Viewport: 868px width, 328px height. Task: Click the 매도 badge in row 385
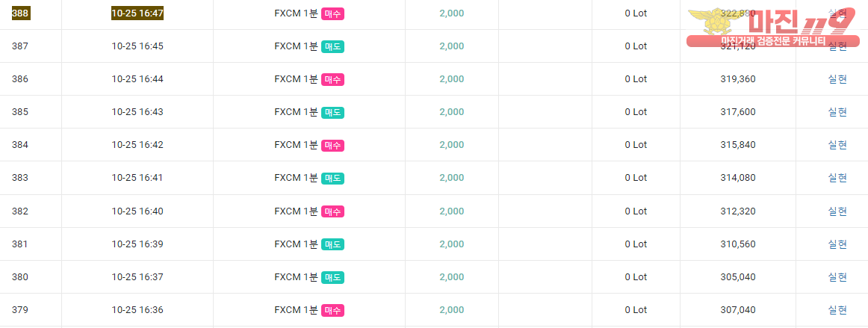click(332, 113)
